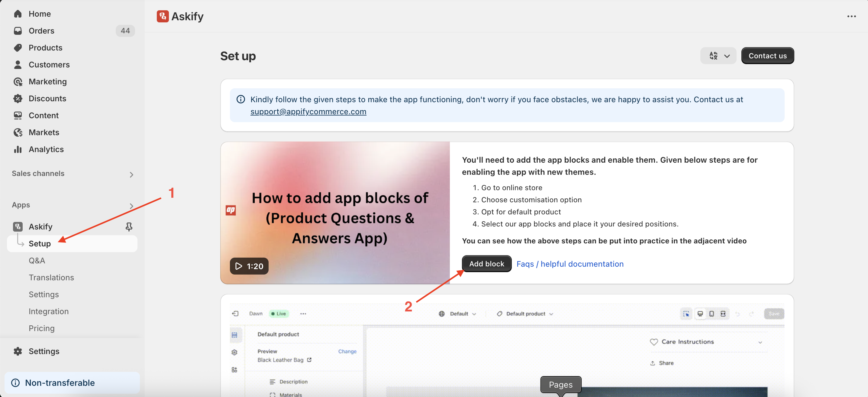The height and width of the screenshot is (397, 868).
Task: Click the theme editor screenshot image
Action: coord(507,350)
